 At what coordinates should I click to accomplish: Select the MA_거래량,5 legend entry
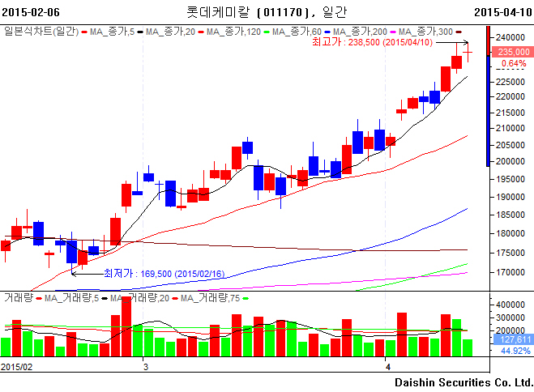pyautogui.click(x=71, y=298)
